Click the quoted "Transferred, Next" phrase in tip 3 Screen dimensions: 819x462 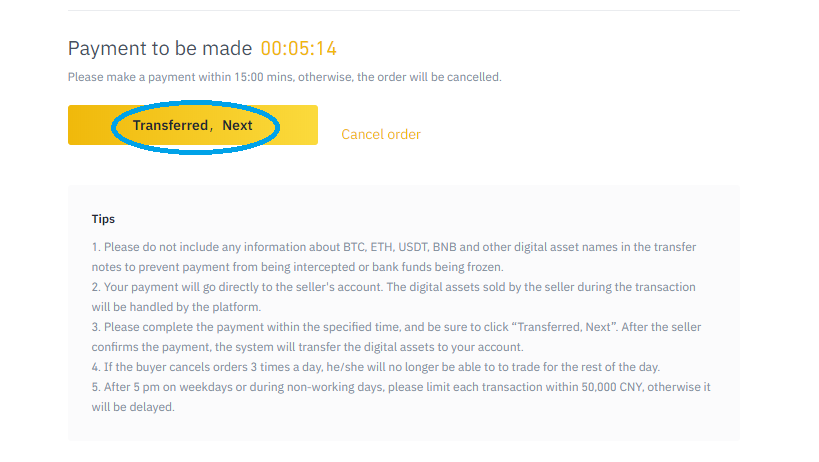click(564, 327)
